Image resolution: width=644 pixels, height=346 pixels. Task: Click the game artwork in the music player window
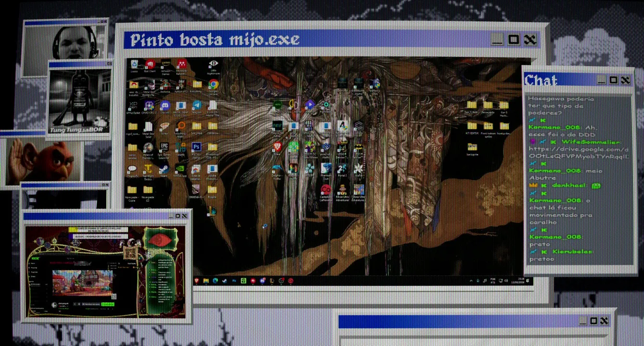[82, 284]
